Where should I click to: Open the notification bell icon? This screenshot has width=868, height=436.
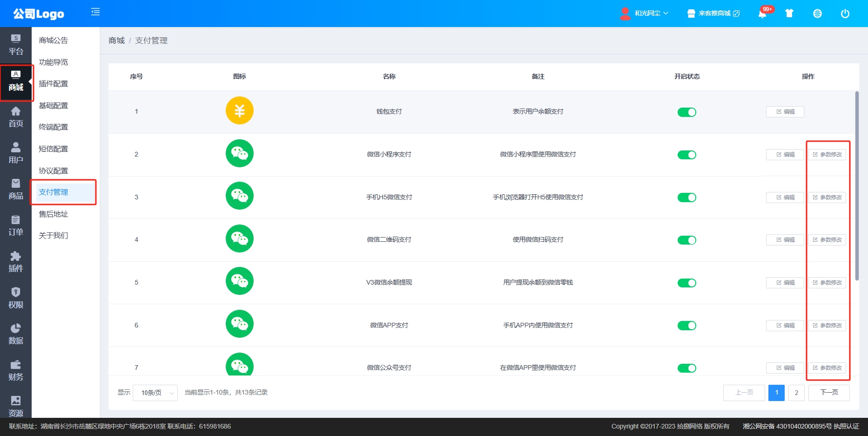[762, 14]
